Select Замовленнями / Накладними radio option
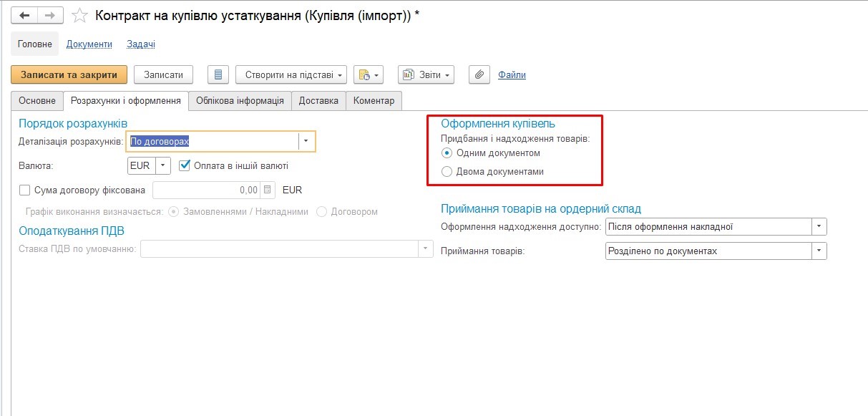The image size is (868, 416). (x=173, y=212)
